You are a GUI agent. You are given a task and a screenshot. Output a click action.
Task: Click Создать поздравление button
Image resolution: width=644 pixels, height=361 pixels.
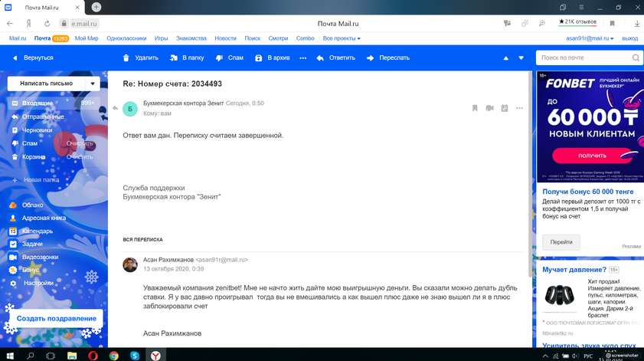pyautogui.click(x=56, y=319)
